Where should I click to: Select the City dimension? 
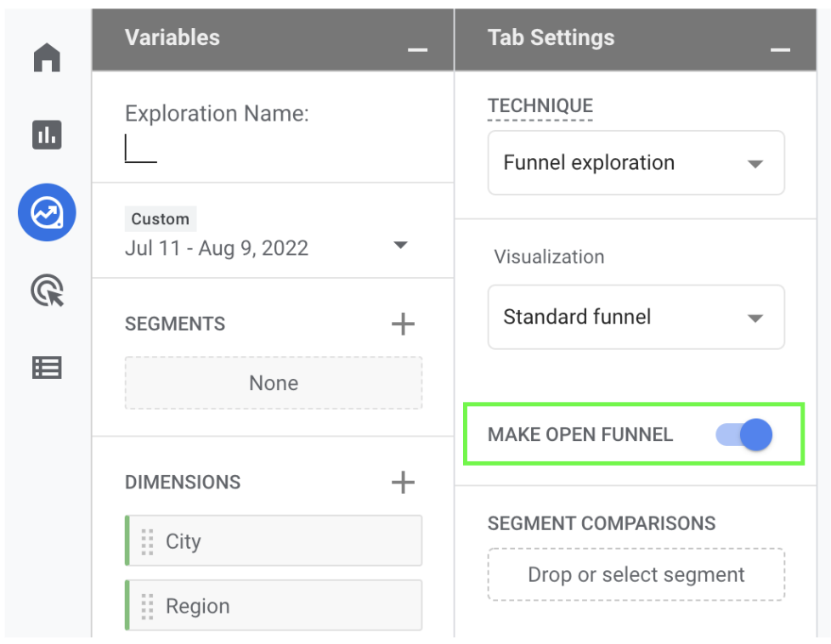tap(274, 540)
